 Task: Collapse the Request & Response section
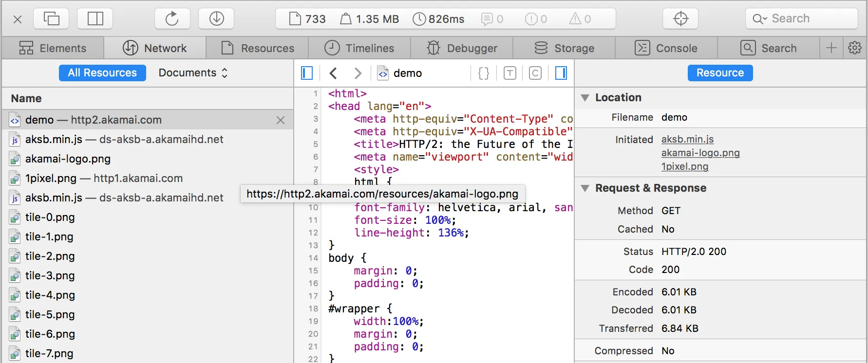click(x=585, y=188)
